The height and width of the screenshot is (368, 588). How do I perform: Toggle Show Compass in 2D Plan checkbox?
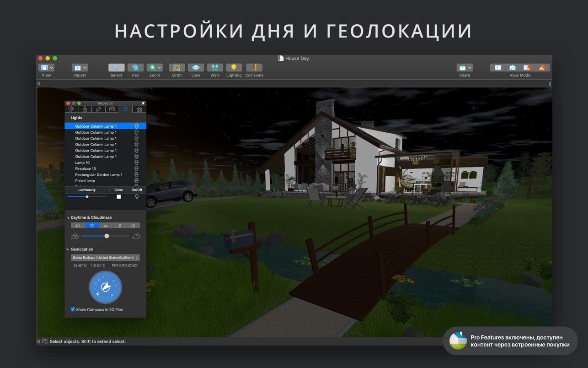[x=73, y=309]
